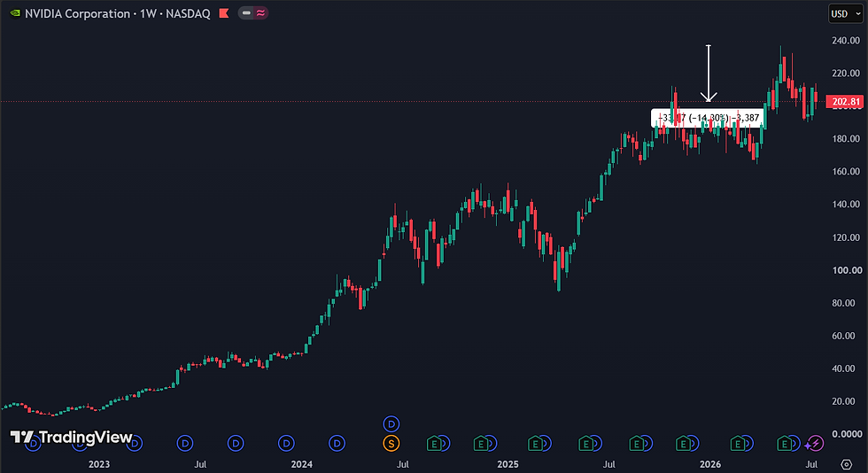
Task: Click the NVIDIA logo icon
Action: 15,12
